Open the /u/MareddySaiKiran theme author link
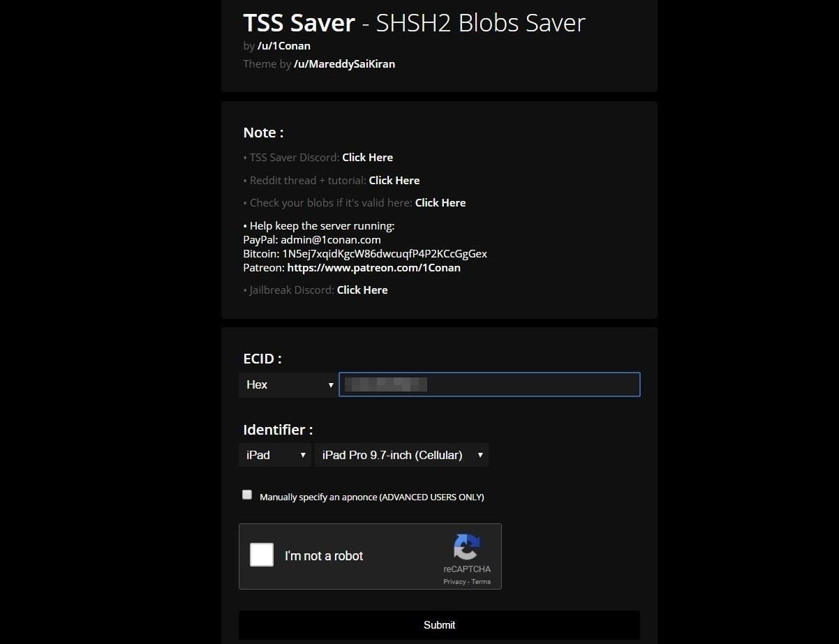Screen dimensions: 839x644 click(344, 64)
